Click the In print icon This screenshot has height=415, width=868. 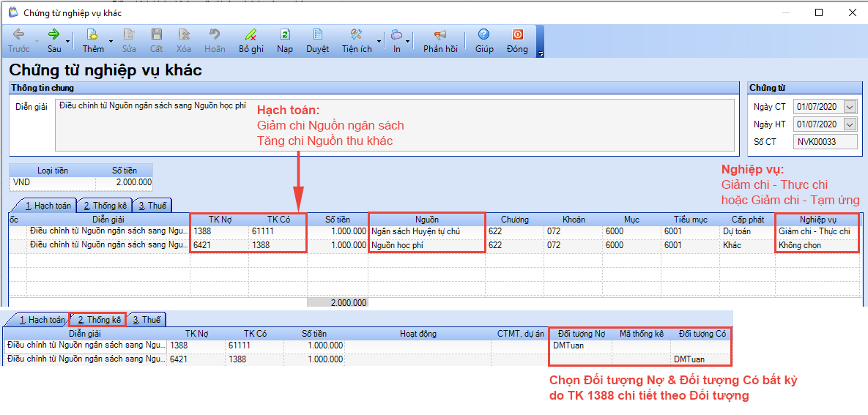click(396, 41)
